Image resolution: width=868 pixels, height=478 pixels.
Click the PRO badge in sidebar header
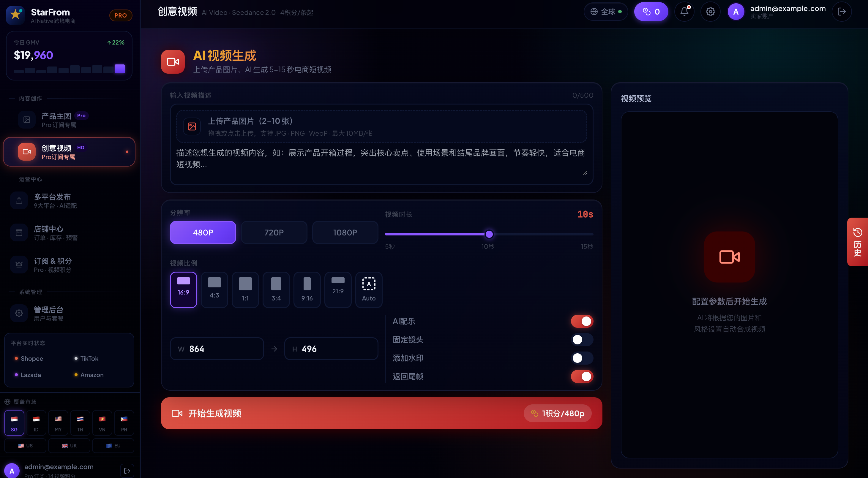tap(121, 15)
